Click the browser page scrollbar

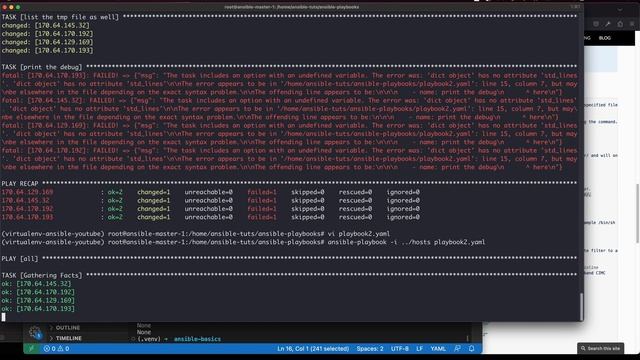(638, 212)
